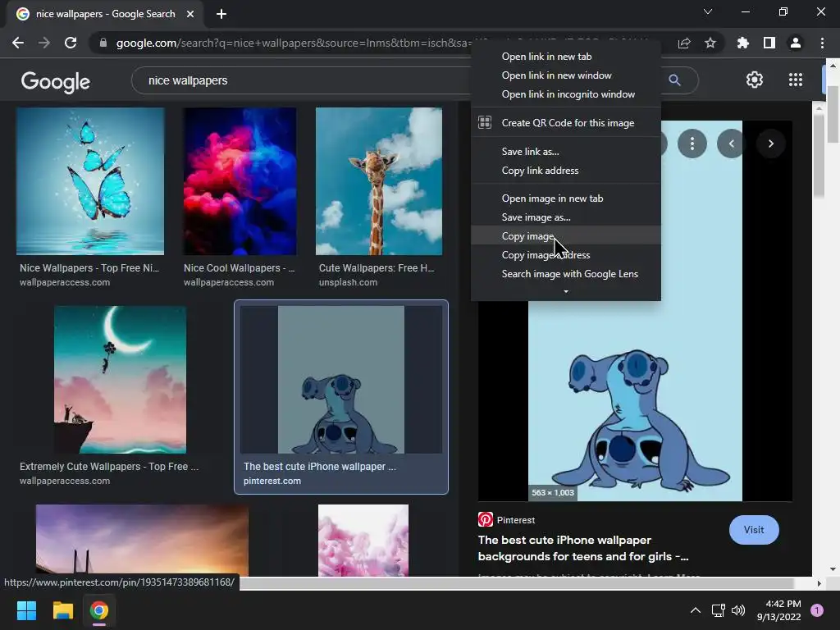Image resolution: width=840 pixels, height=630 pixels.
Task: Open the notification badge in taskbar
Action: [x=817, y=610]
